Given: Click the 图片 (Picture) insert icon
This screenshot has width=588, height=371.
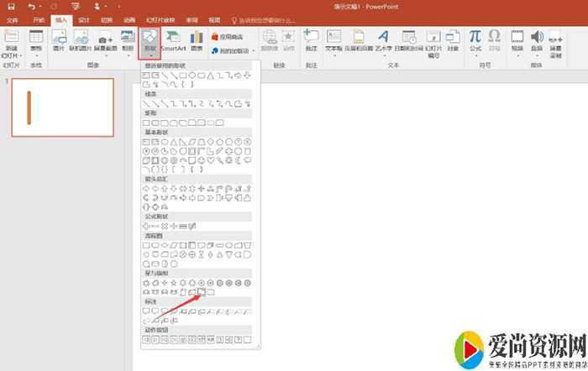Looking at the screenshot, I should tap(59, 42).
